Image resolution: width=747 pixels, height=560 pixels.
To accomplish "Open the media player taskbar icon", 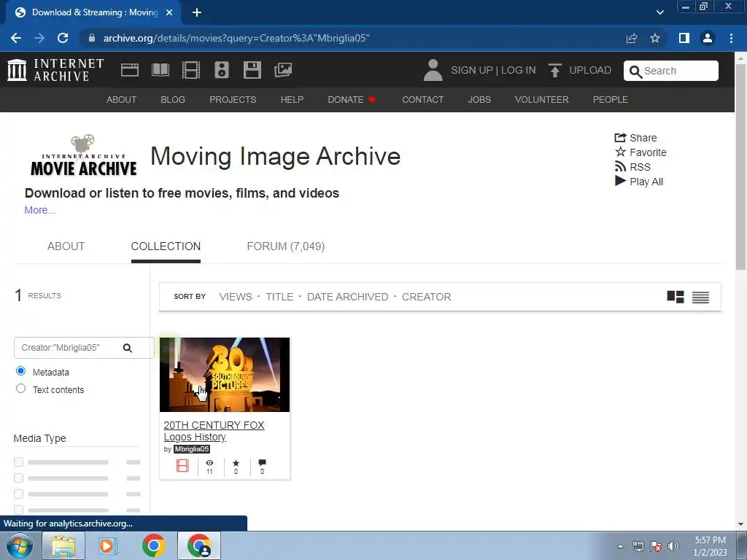I will [x=108, y=545].
